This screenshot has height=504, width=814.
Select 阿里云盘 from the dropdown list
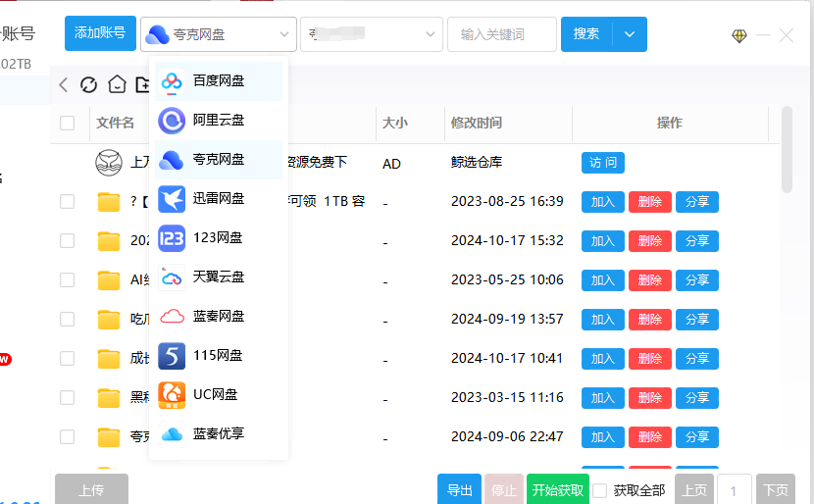click(219, 121)
